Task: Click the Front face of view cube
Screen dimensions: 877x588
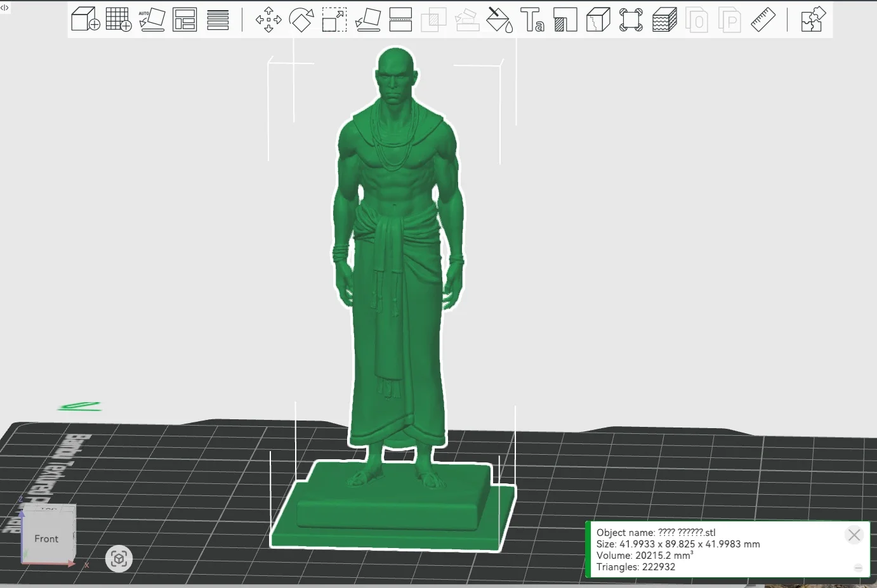Action: point(46,539)
